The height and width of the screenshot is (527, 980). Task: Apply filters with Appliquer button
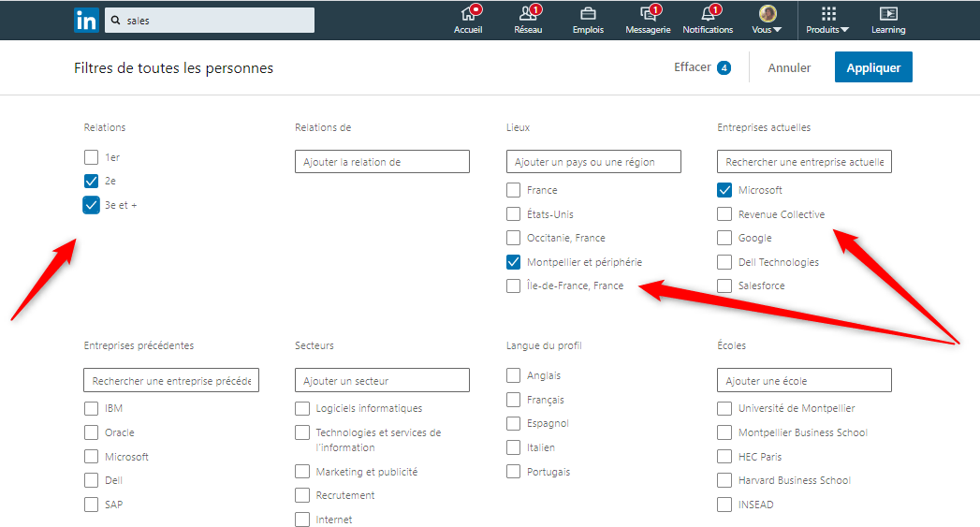tap(873, 66)
